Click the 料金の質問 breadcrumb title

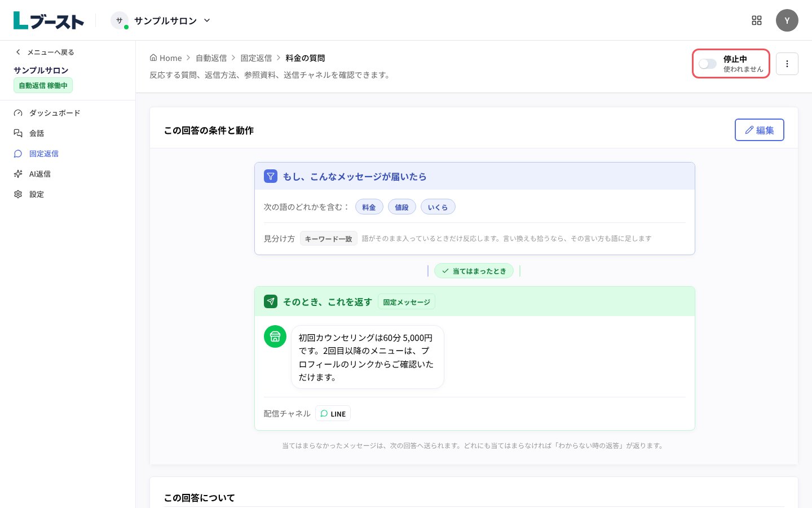(x=305, y=58)
